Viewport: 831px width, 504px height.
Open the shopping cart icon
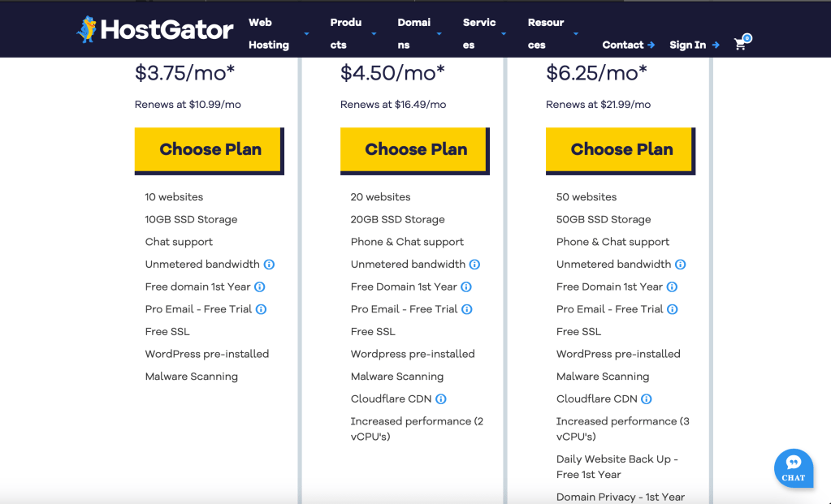(x=740, y=44)
